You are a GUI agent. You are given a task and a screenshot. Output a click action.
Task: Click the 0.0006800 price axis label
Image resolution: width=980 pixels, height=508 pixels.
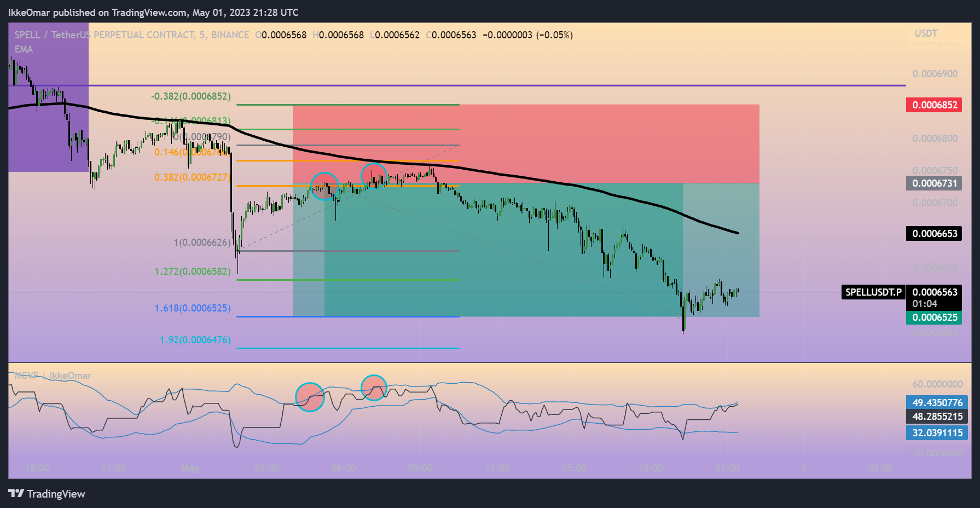click(x=935, y=138)
